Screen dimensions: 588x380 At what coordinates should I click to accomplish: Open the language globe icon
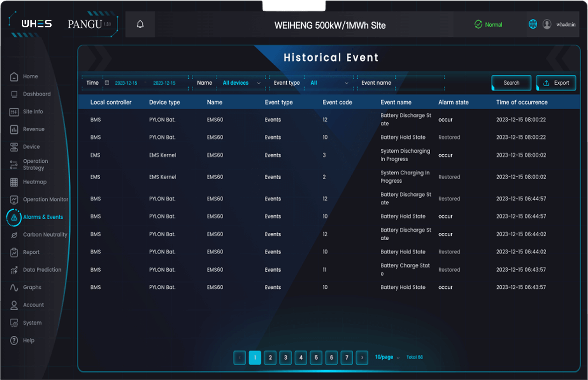click(533, 24)
